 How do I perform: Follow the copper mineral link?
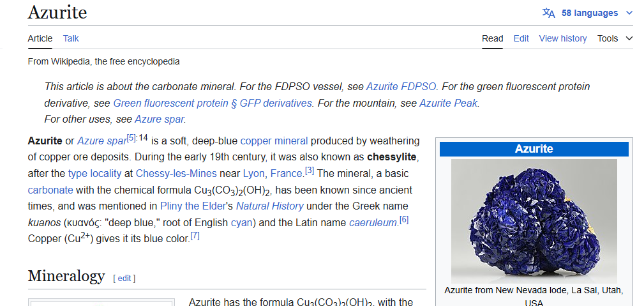click(x=274, y=141)
